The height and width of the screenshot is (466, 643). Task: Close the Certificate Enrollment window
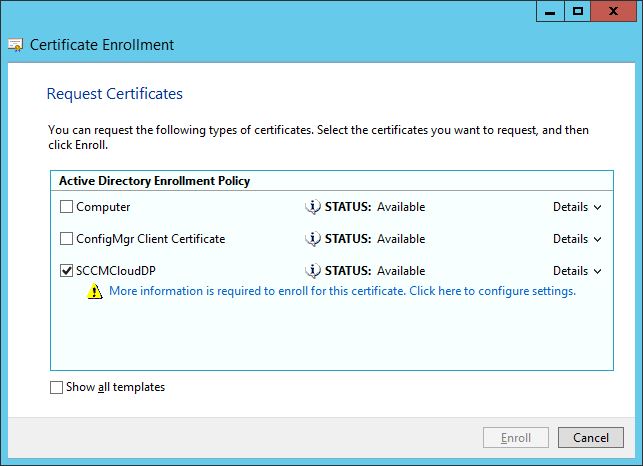pos(613,11)
